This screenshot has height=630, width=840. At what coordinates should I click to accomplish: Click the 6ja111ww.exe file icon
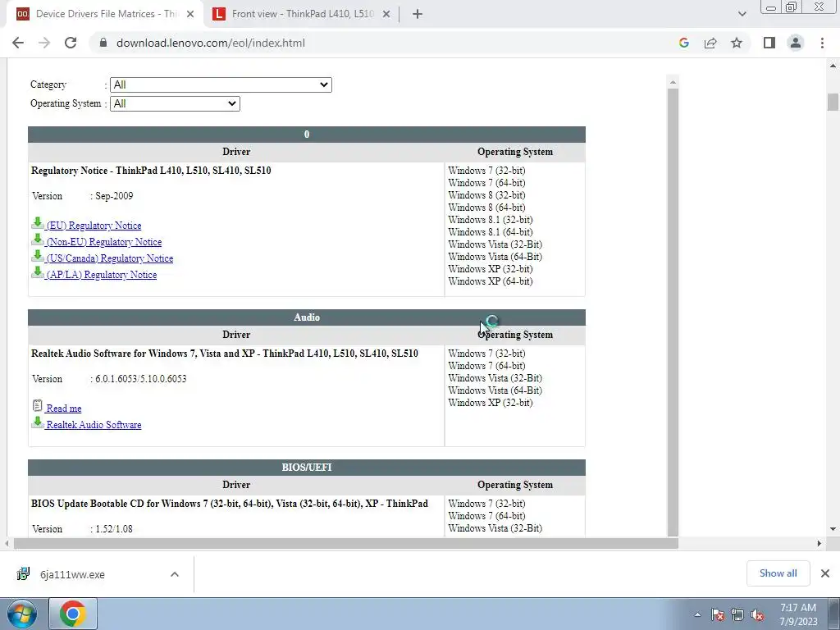tap(23, 574)
